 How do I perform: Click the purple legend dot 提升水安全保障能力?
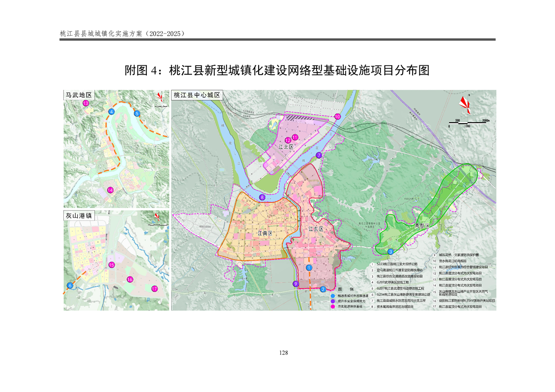[x=332, y=301]
